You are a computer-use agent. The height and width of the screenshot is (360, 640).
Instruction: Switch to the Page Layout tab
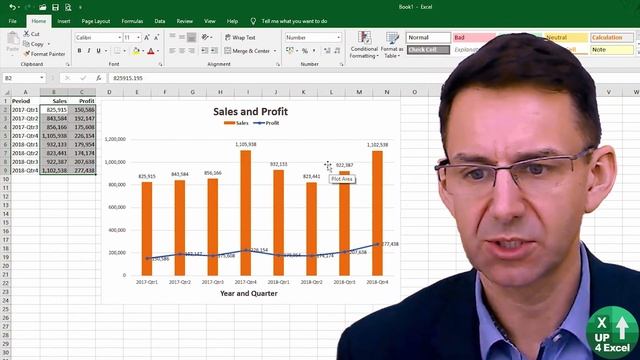click(x=96, y=21)
